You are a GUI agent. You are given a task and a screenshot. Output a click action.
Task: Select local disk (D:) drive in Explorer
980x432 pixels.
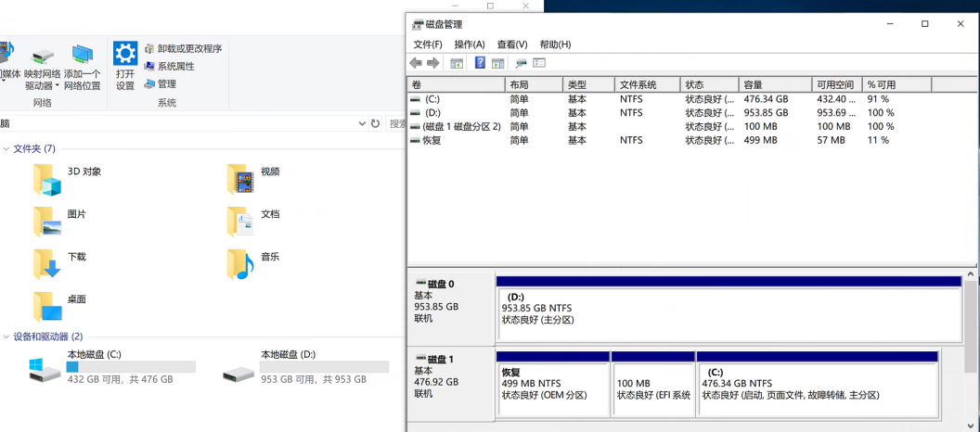pos(239,371)
